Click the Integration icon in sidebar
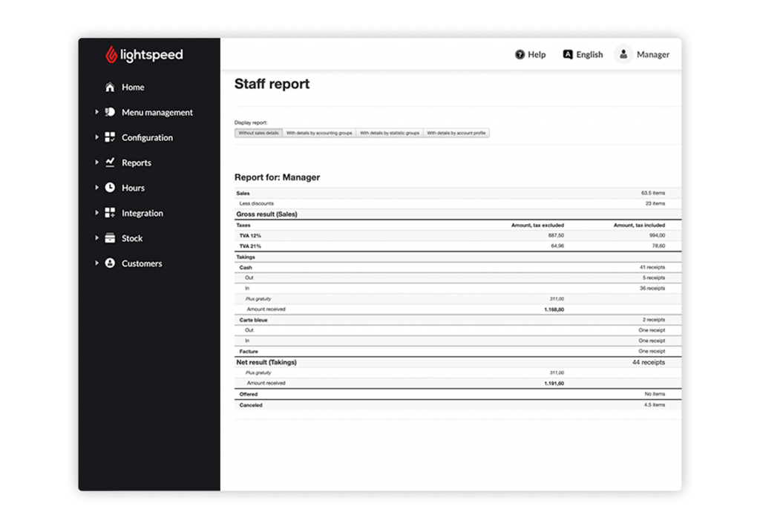 pyautogui.click(x=109, y=213)
